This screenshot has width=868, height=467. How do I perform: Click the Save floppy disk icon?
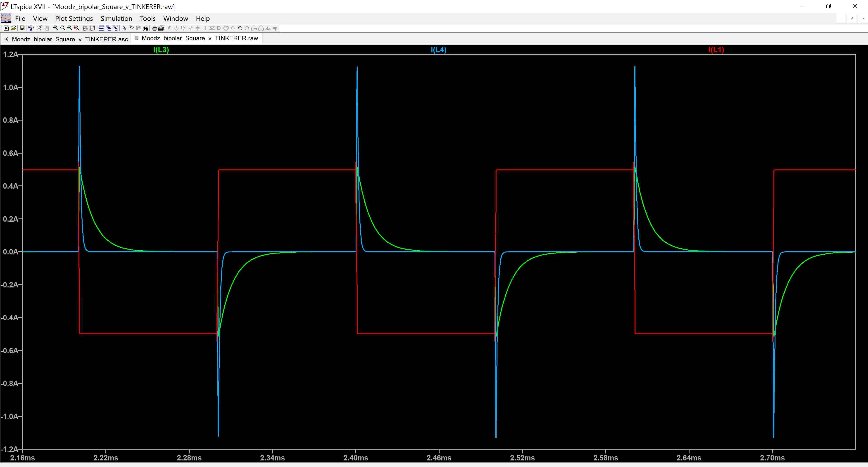point(22,28)
